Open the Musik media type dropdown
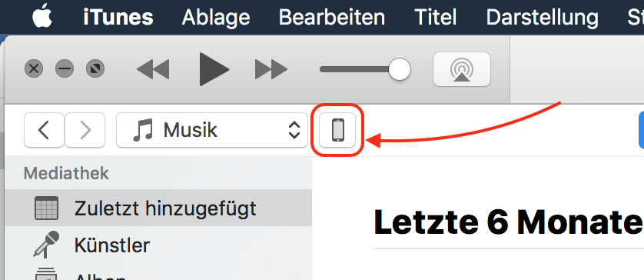The image size is (644, 280). (x=212, y=130)
